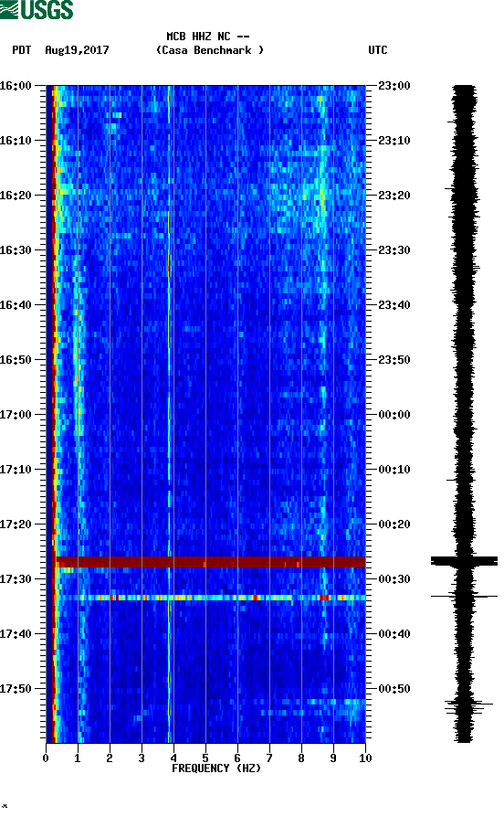Click the bright broadband event line near 17:33

tap(211, 598)
